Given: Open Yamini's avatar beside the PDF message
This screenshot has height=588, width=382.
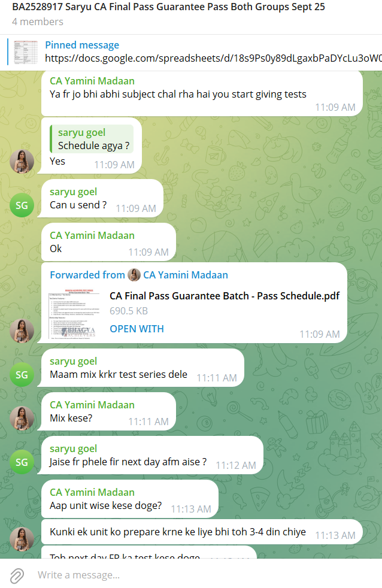Looking at the screenshot, I should pos(22,331).
